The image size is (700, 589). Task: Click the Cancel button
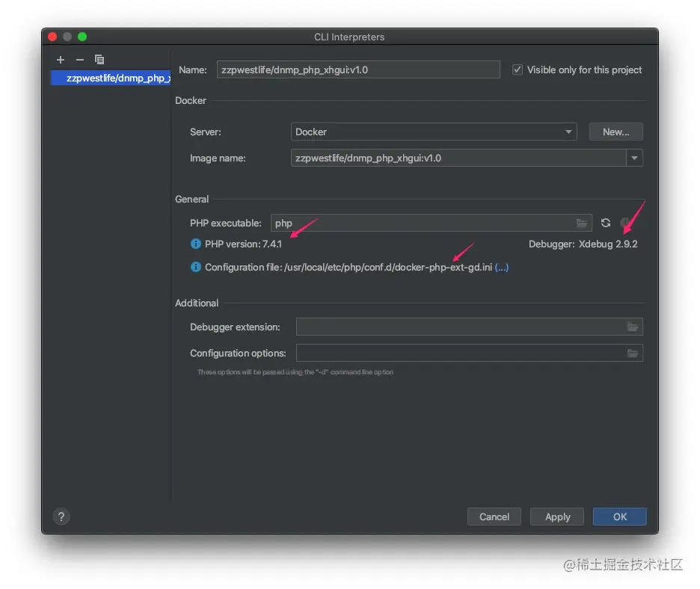(494, 516)
